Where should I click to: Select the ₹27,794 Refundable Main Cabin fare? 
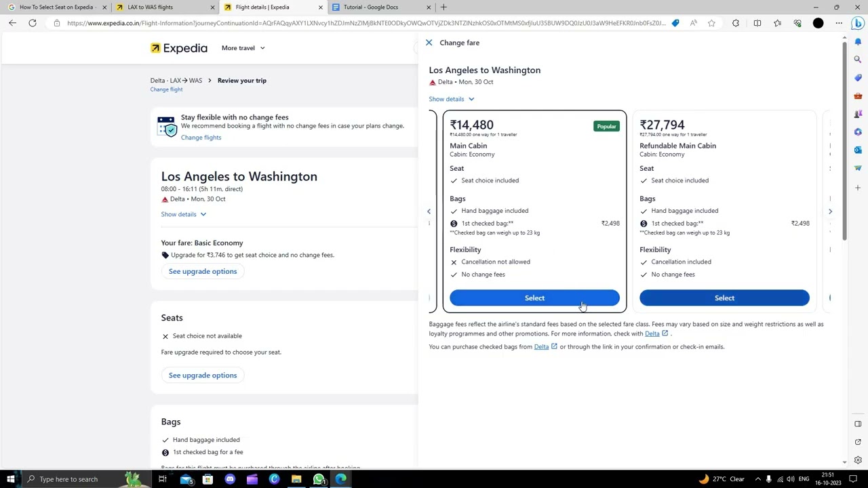click(x=724, y=298)
